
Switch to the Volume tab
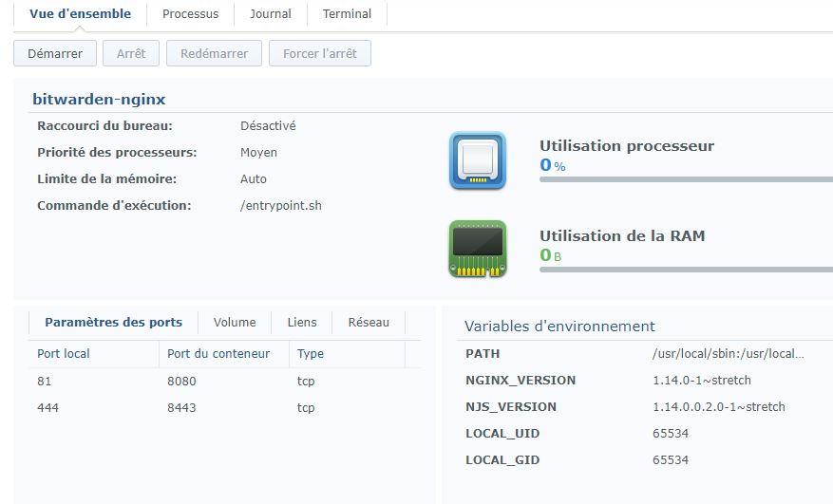235,323
